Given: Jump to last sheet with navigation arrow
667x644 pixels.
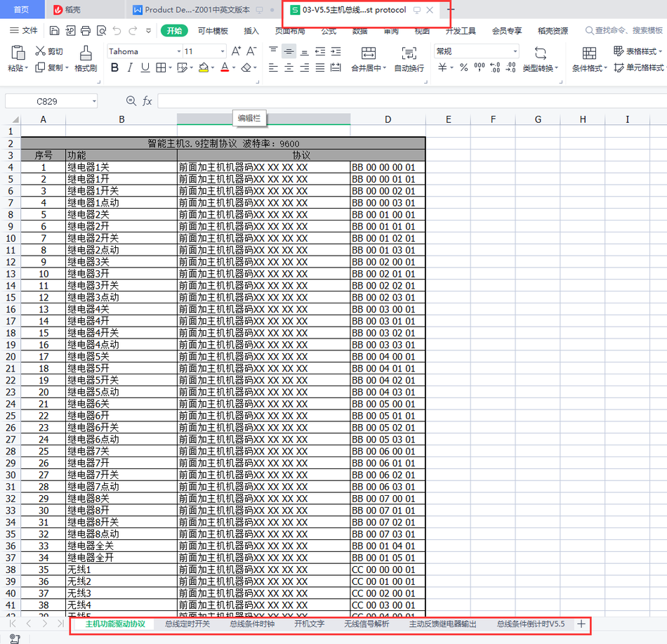Looking at the screenshot, I should point(60,624).
